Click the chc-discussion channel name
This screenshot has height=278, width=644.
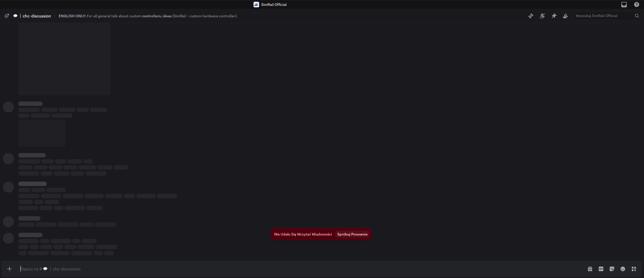click(x=37, y=16)
